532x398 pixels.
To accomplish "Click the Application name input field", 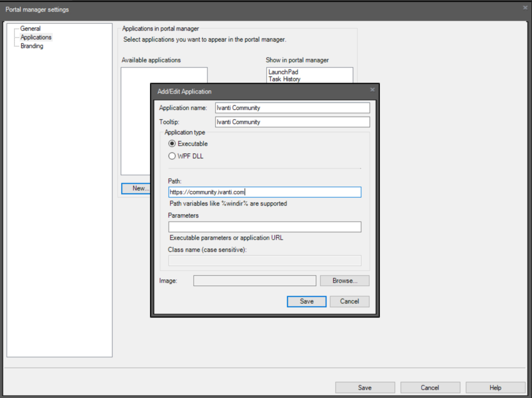I will (292, 108).
